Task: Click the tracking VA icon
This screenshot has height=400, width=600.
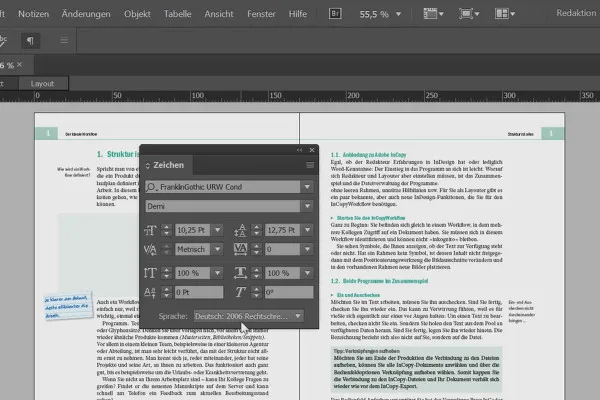Action: click(240, 249)
